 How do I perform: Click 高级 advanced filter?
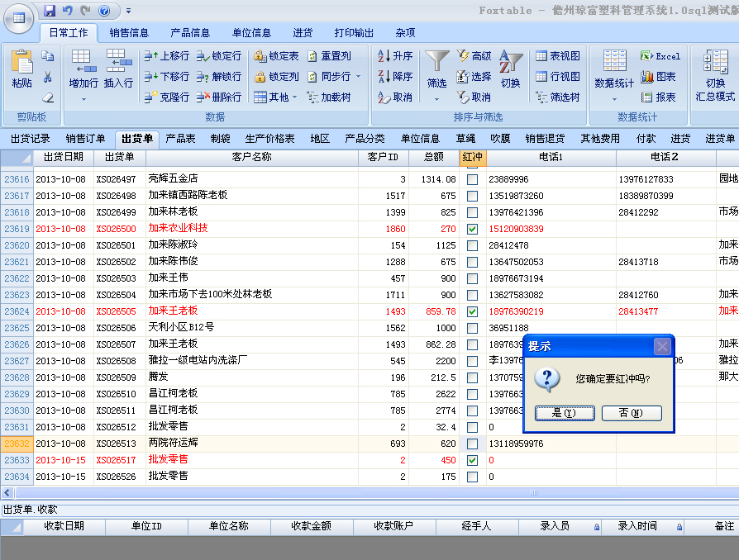click(x=474, y=56)
